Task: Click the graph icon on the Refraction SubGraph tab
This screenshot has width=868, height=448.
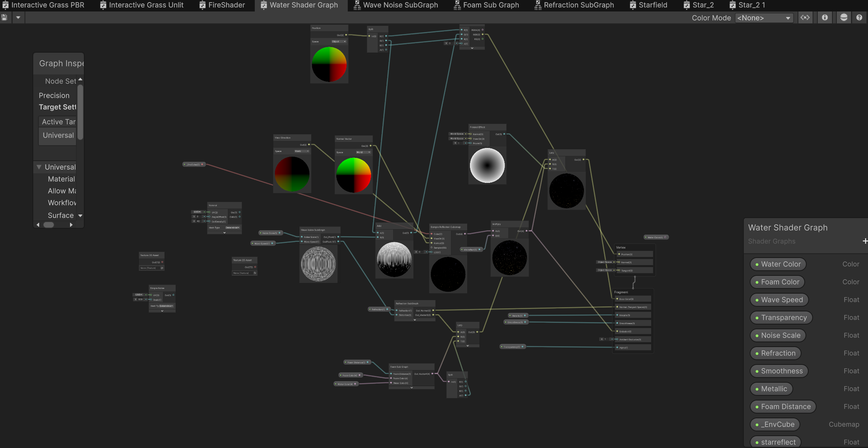Action: [x=537, y=5]
